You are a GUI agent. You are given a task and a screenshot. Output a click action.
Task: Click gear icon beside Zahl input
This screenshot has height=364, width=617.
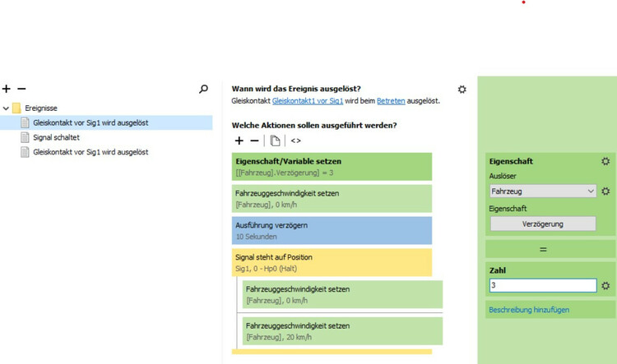coord(605,286)
